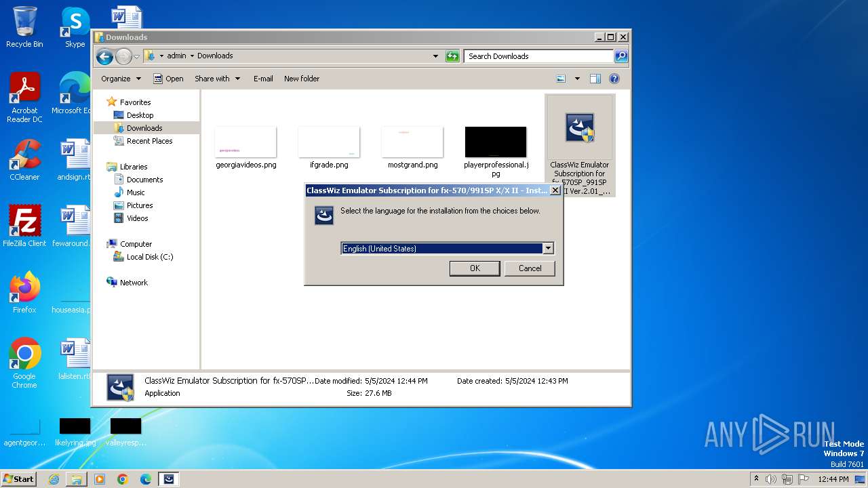This screenshot has width=868, height=488.
Task: Open Internet Explorer from taskbar
Action: pyautogui.click(x=54, y=479)
